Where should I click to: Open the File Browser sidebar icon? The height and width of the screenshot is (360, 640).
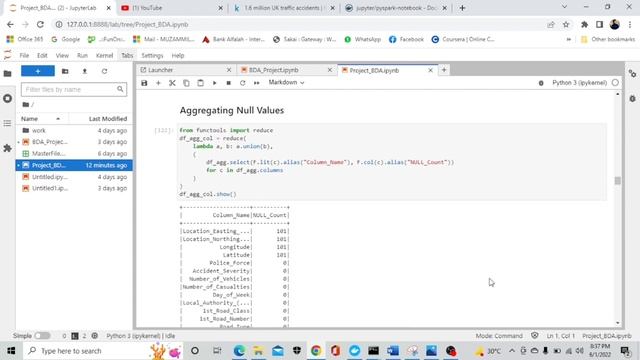(x=7, y=73)
